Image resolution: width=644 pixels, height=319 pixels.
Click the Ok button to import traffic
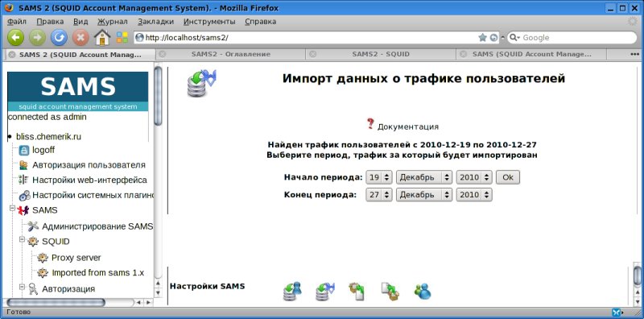(508, 177)
